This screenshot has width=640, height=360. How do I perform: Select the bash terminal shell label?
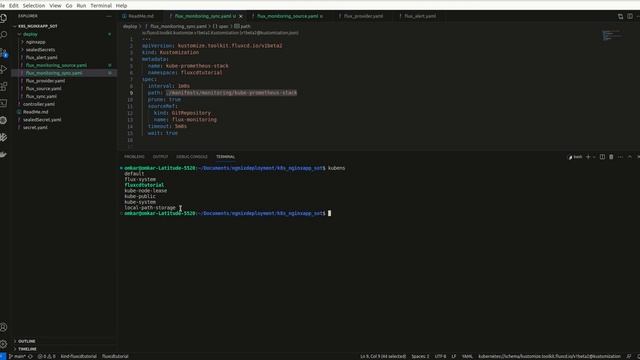tap(576, 157)
